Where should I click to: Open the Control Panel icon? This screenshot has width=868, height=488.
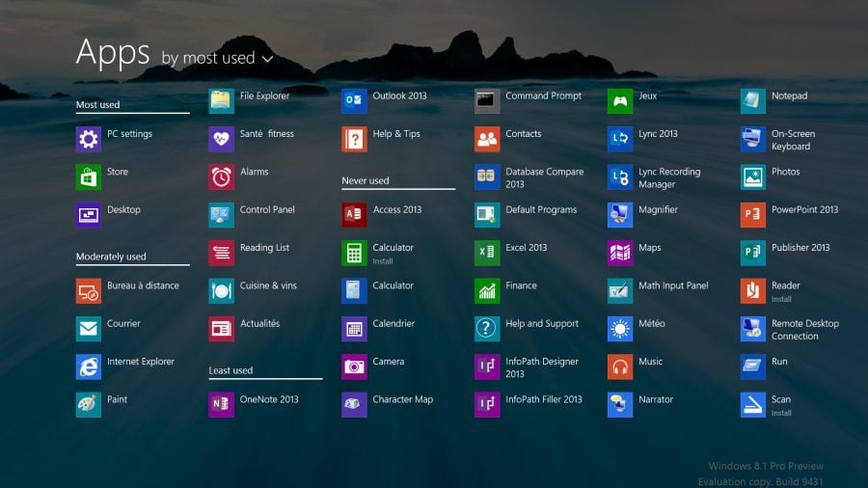[222, 215]
